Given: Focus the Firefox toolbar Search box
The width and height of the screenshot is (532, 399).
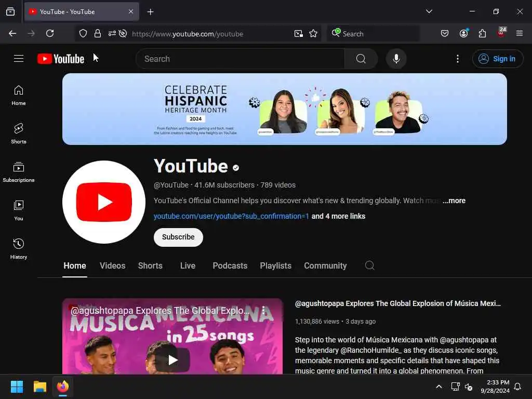Looking at the screenshot, I should [373, 34].
